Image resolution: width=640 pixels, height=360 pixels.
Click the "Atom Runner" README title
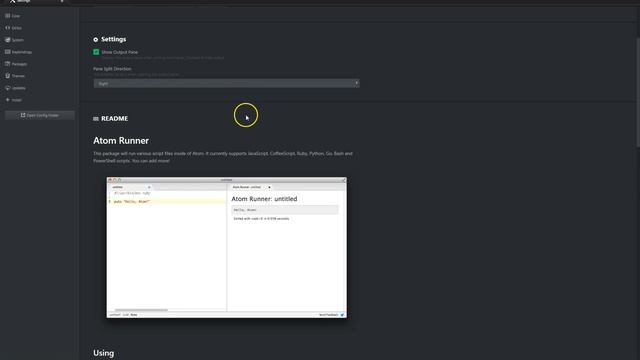pyautogui.click(x=121, y=140)
